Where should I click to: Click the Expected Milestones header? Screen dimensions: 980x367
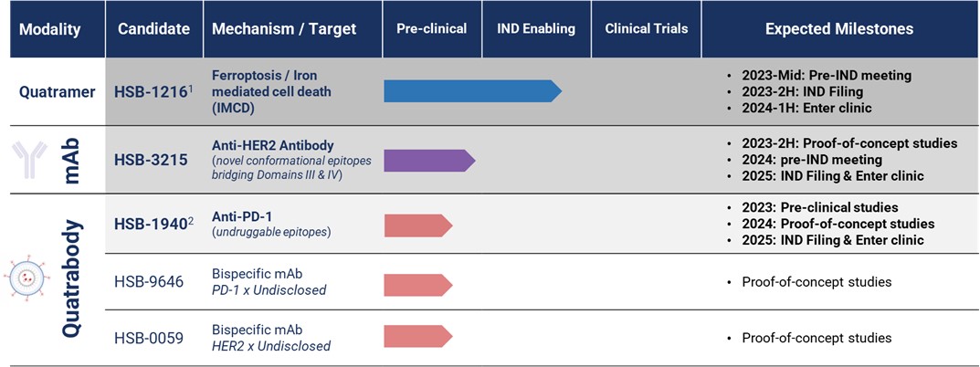(x=838, y=29)
